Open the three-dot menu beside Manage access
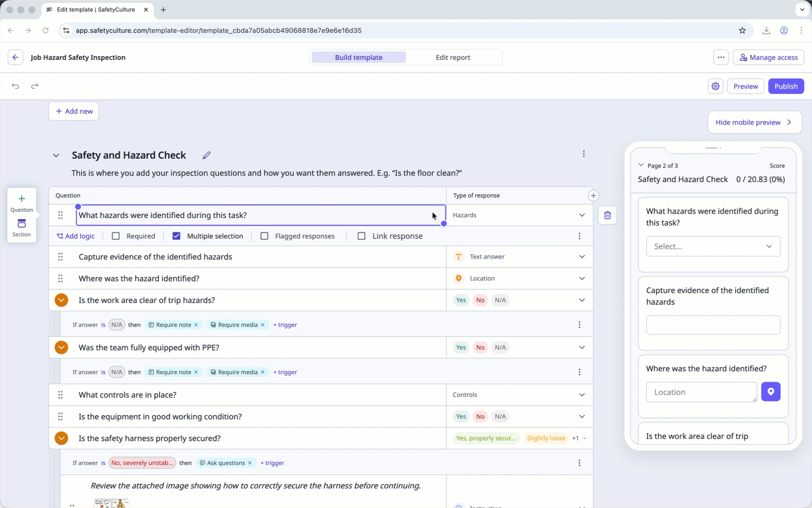This screenshot has height=508, width=812. tap(721, 57)
